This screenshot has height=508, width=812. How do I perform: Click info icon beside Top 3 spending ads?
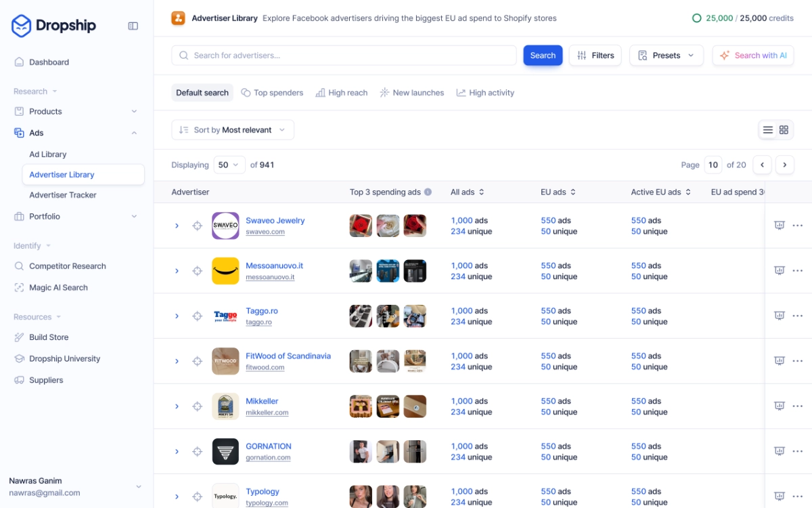(428, 192)
